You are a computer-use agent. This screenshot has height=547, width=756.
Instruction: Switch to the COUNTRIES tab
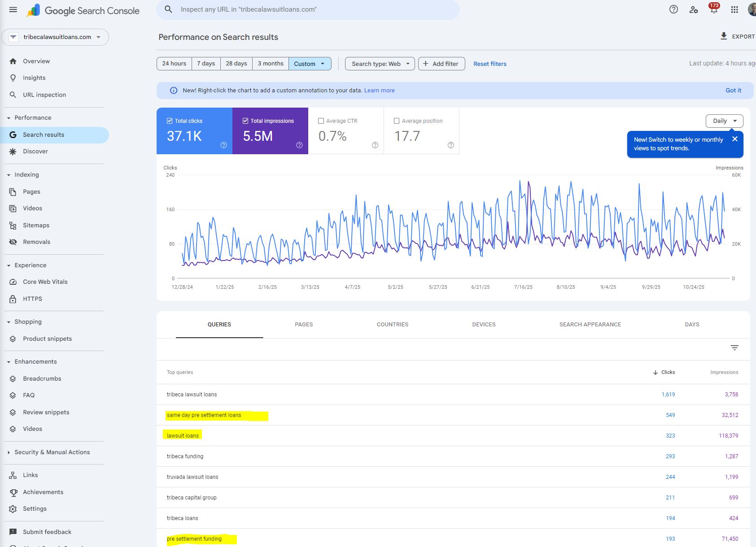pos(392,324)
